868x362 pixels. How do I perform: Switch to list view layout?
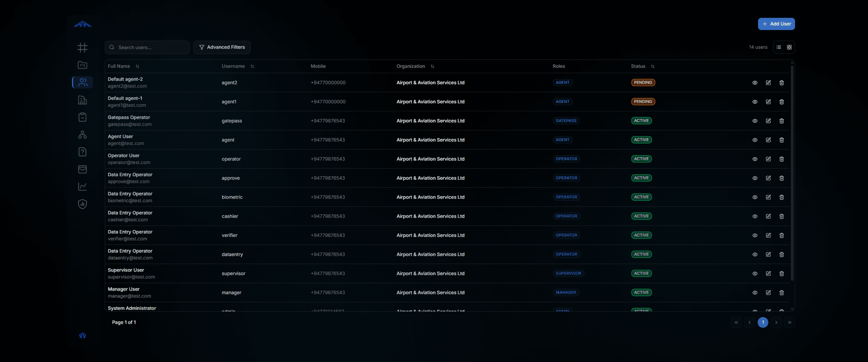tap(778, 47)
